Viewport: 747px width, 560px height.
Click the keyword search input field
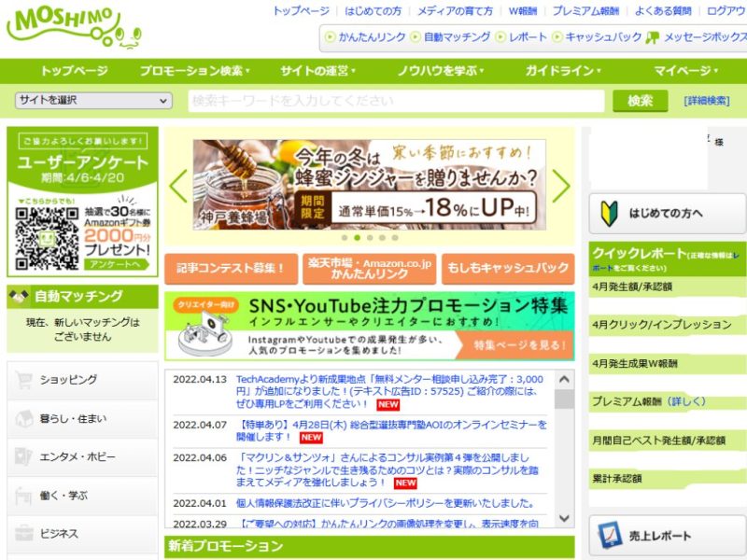tap(396, 101)
